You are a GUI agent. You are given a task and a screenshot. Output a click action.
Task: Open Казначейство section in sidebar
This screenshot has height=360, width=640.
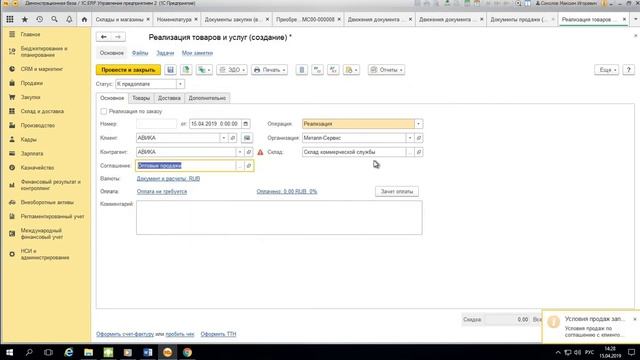(37, 167)
